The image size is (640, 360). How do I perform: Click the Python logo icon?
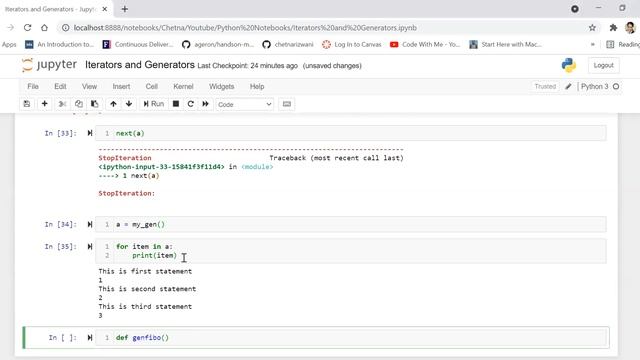pos(569,65)
